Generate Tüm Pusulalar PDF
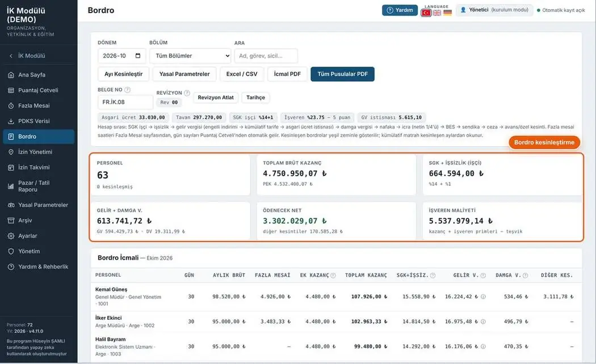The height and width of the screenshot is (364, 596). (x=342, y=74)
